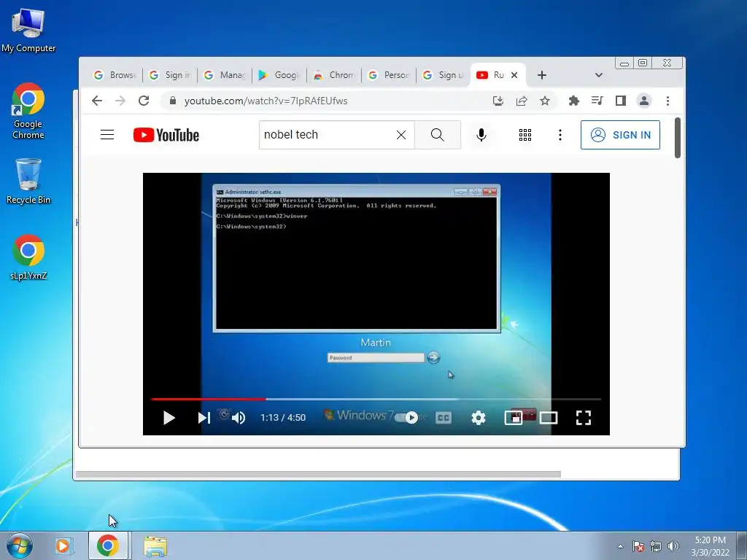Switch to the Google Play tab
The height and width of the screenshot is (560, 747).
(279, 75)
